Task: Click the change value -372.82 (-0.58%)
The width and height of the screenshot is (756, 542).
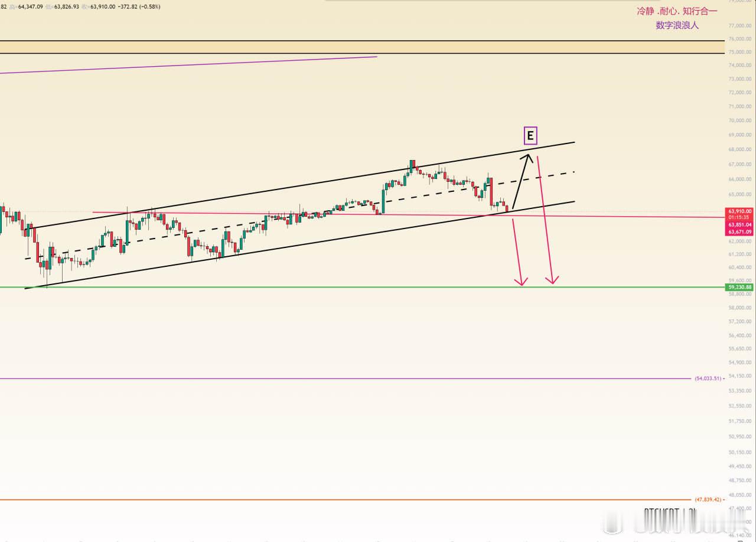Action: point(139,6)
